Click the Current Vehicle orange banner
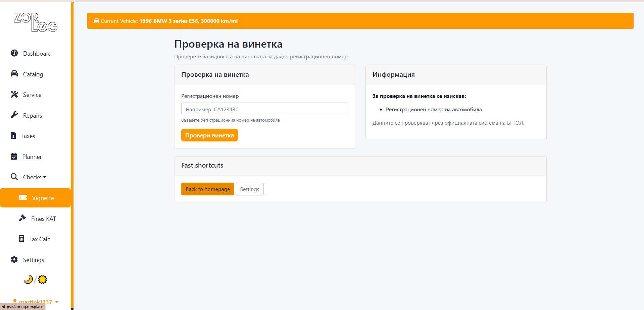 [360, 21]
